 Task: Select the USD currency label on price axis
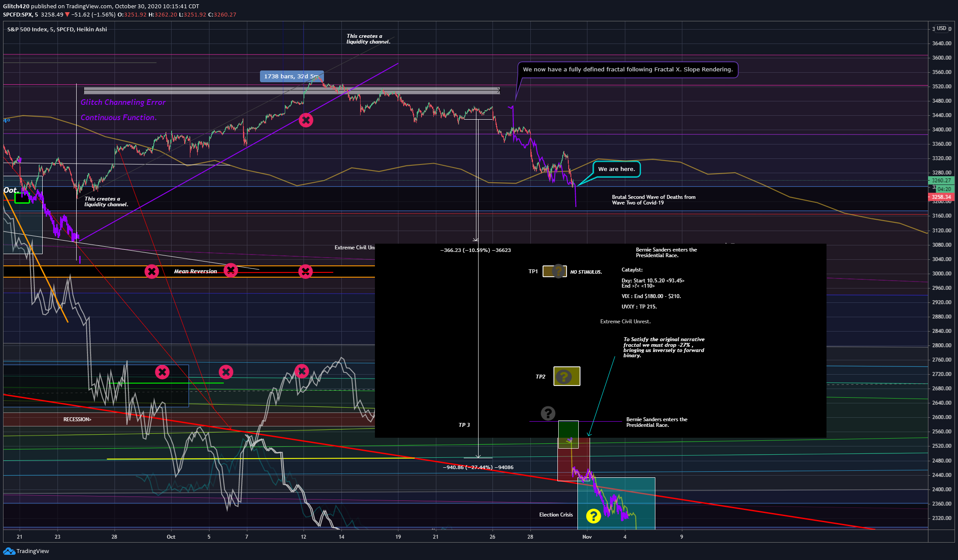(x=941, y=28)
